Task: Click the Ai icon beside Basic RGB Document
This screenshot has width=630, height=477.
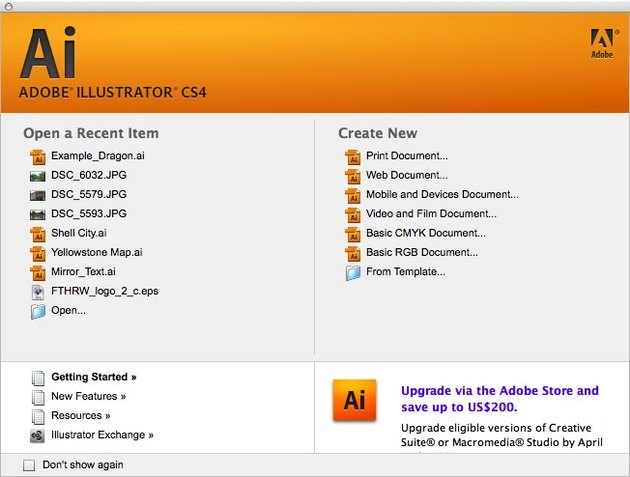Action: [x=353, y=253]
